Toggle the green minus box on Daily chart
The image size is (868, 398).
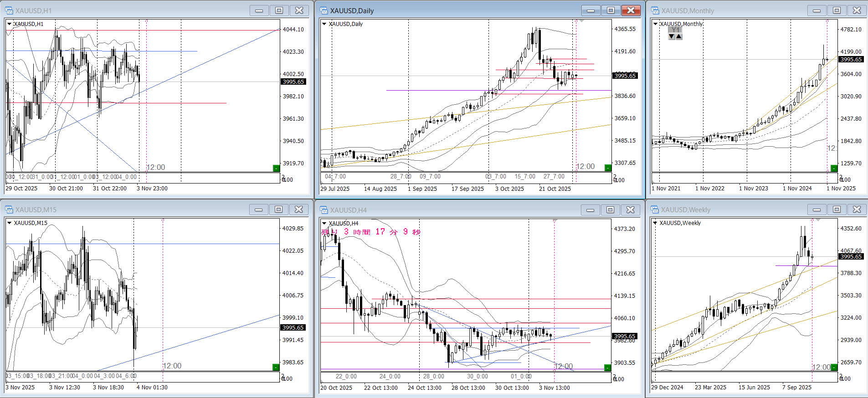coord(607,168)
